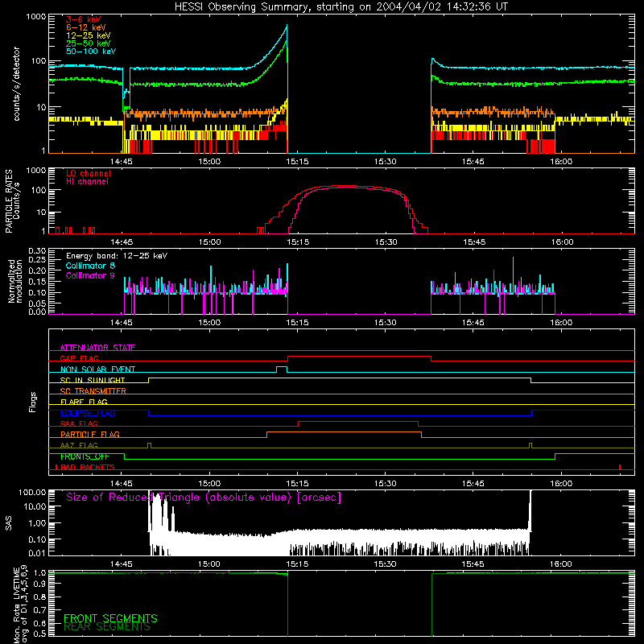Click the ECLIPSE FLAG label
The width and height of the screenshot is (644, 644).
point(88,413)
